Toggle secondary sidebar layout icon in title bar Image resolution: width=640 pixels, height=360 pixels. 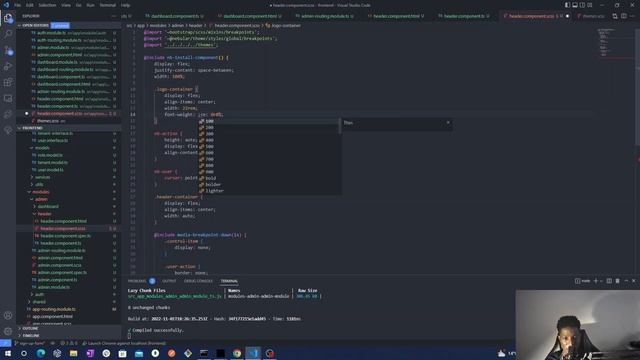(582, 5)
